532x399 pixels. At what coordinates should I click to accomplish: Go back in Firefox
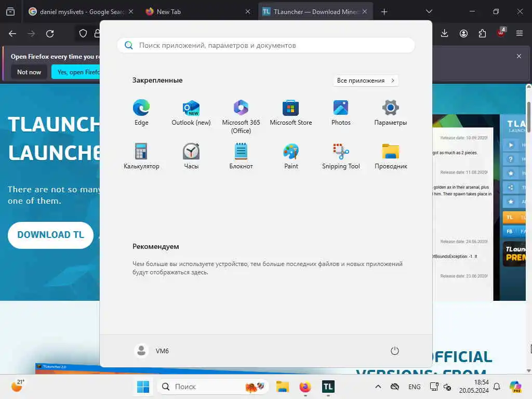click(12, 34)
